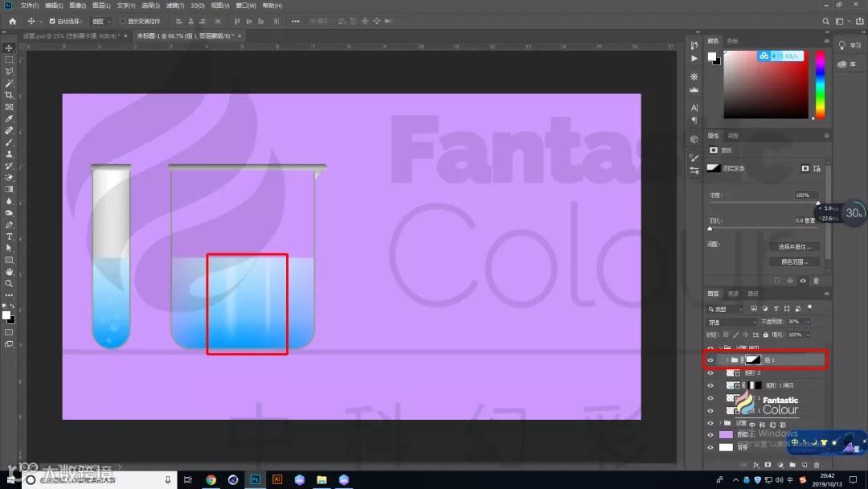The width and height of the screenshot is (868, 489).
Task: Switch to the 色板 panel tab
Action: 732,41
